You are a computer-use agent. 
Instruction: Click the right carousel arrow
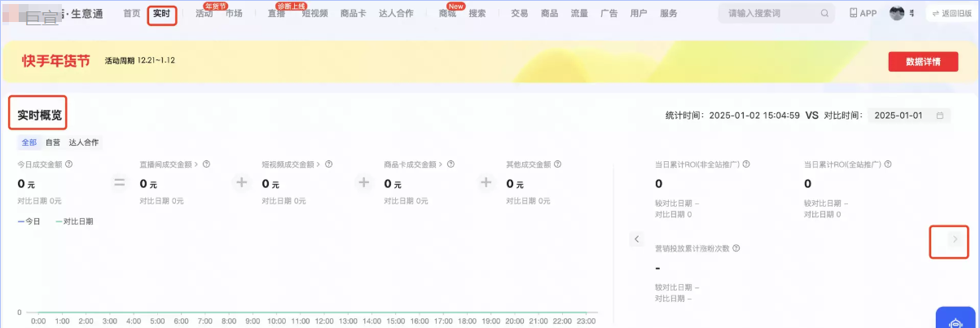[955, 239]
